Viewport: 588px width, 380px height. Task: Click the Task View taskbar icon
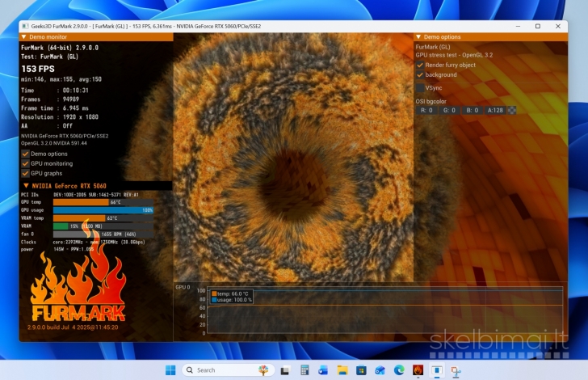pos(285,370)
